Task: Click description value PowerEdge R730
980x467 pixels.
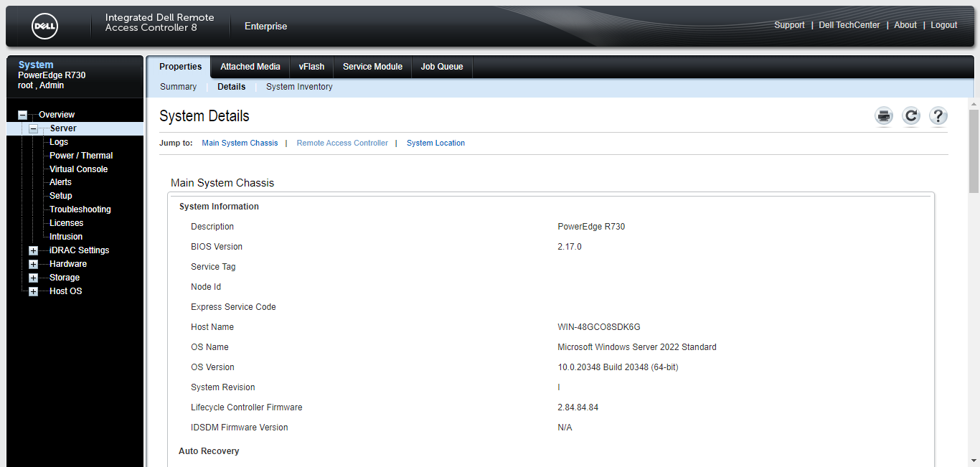Action: (x=591, y=227)
